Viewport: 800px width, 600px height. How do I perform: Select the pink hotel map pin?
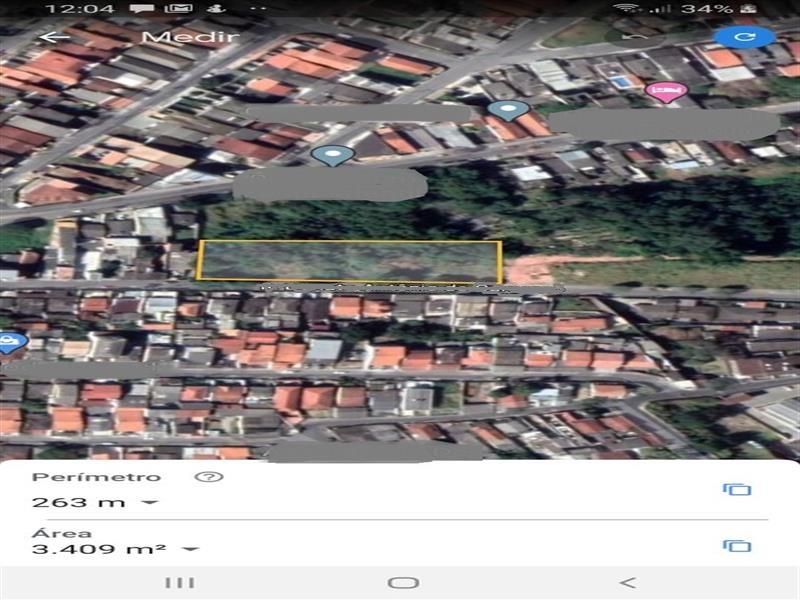click(665, 92)
